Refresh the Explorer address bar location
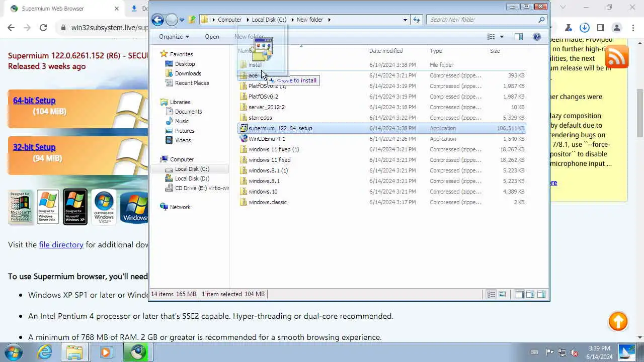The height and width of the screenshot is (362, 644). pyautogui.click(x=417, y=20)
